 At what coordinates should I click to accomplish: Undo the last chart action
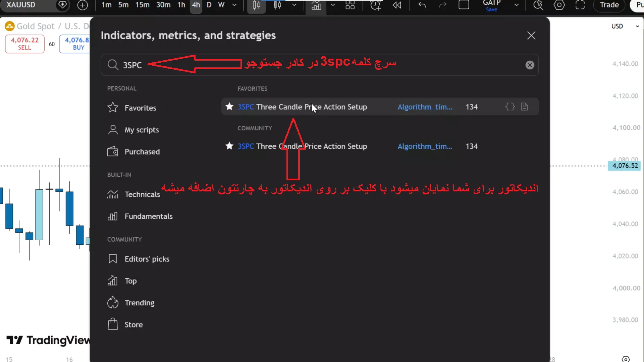point(422,5)
